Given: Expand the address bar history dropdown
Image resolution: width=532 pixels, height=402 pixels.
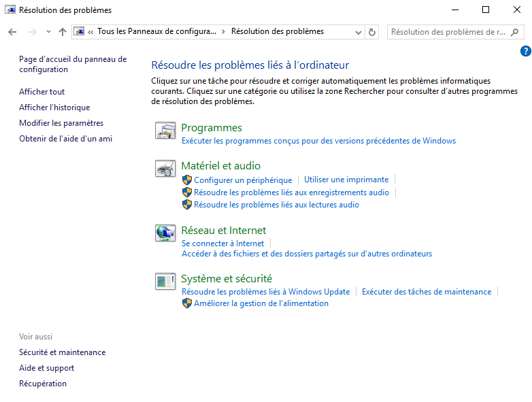Looking at the screenshot, I should pos(359,32).
